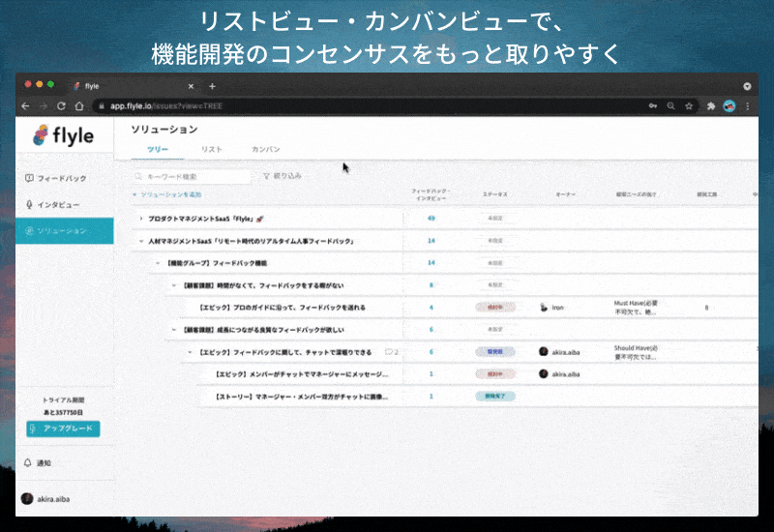Bookmark the page with the star icon
This screenshot has height=532, width=774.
[x=689, y=105]
